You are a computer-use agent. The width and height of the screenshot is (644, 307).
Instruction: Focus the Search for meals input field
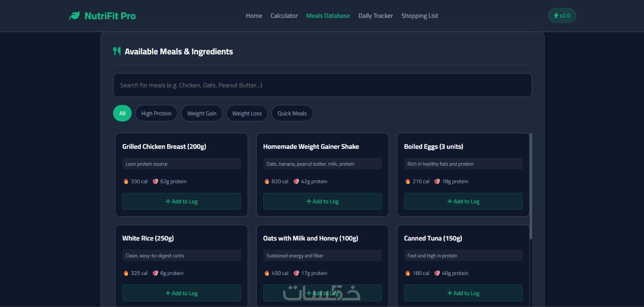tap(322, 85)
